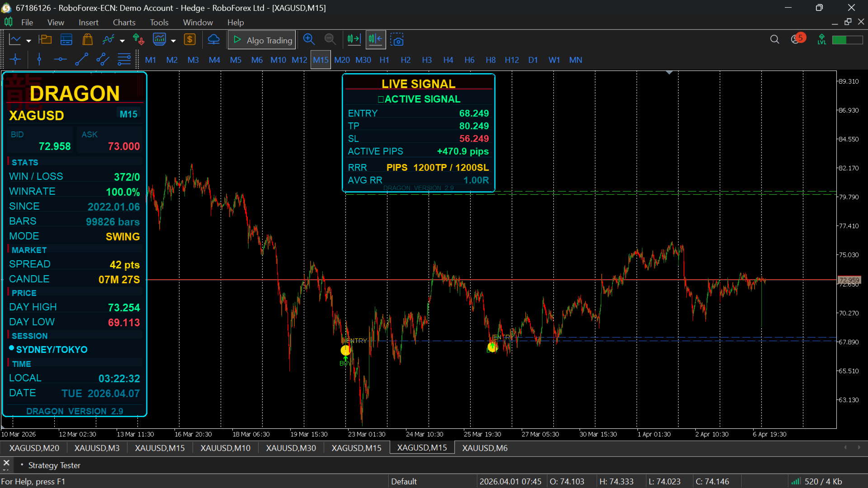Draw a vertical line with toolbar tool
868x488 pixels.
[39, 60]
